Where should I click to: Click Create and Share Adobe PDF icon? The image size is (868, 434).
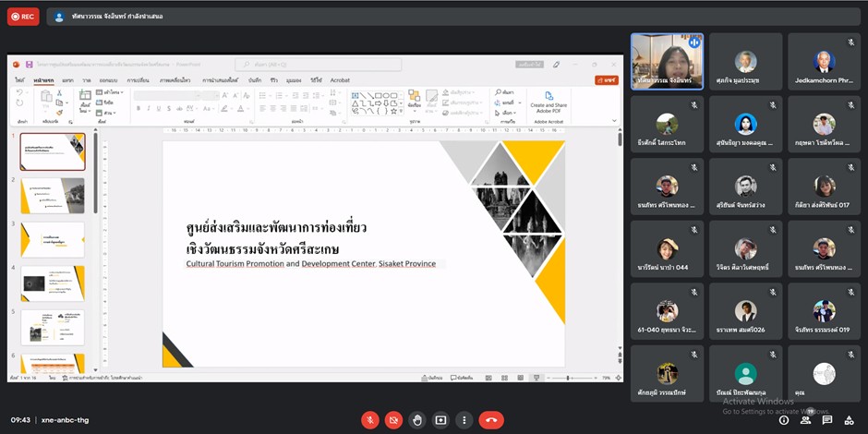coord(549,96)
